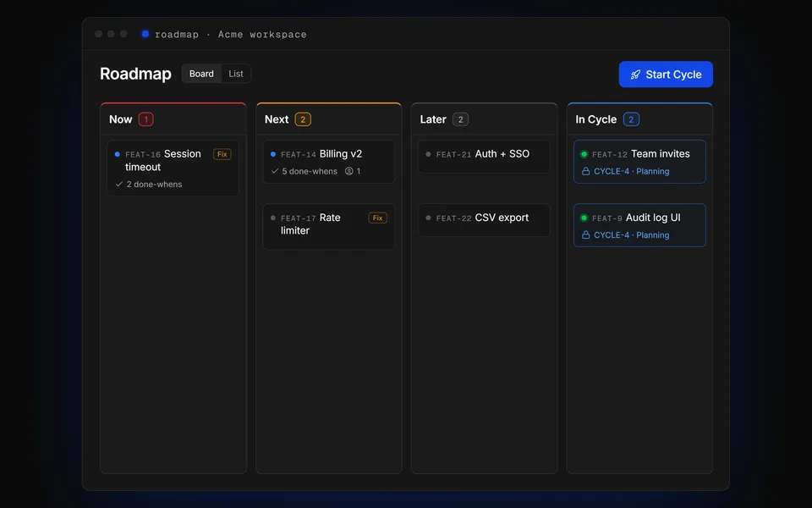The height and width of the screenshot is (508, 812).
Task: Click the Next column count badge
Action: point(303,119)
